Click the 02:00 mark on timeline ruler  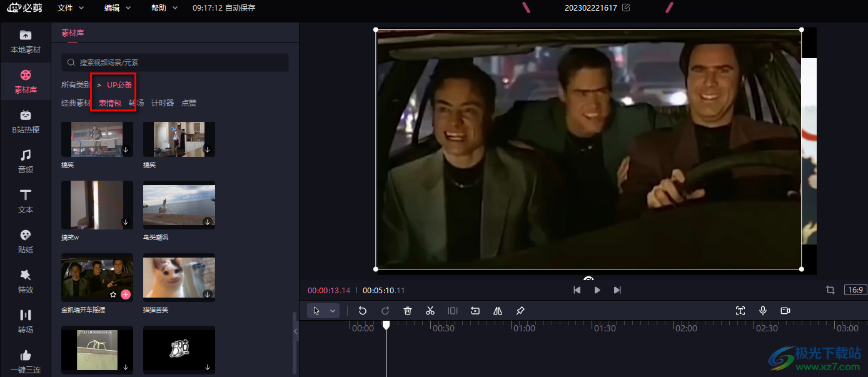(x=686, y=328)
